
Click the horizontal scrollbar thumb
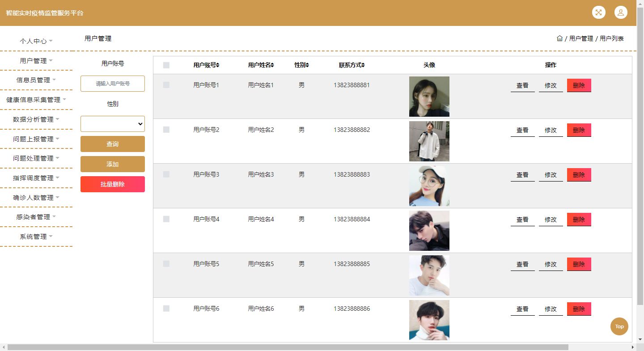click(288, 347)
